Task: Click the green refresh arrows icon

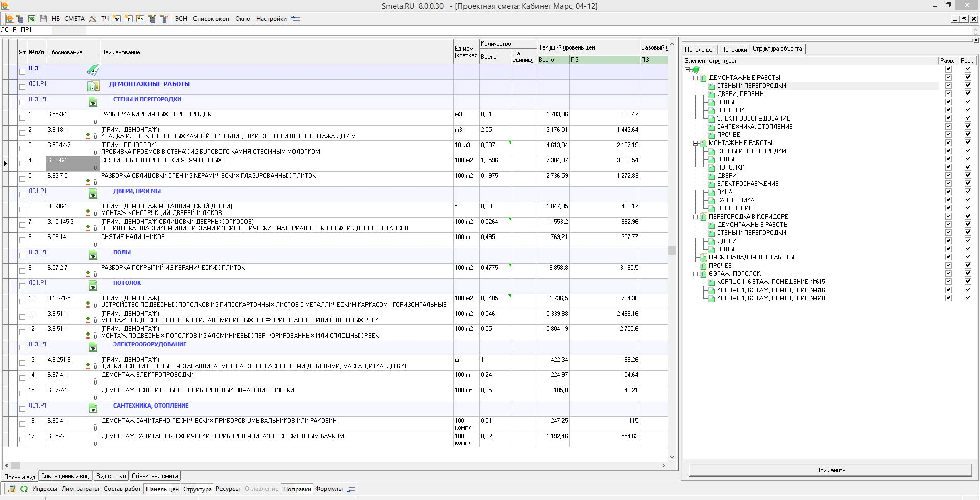Action: (x=23, y=489)
